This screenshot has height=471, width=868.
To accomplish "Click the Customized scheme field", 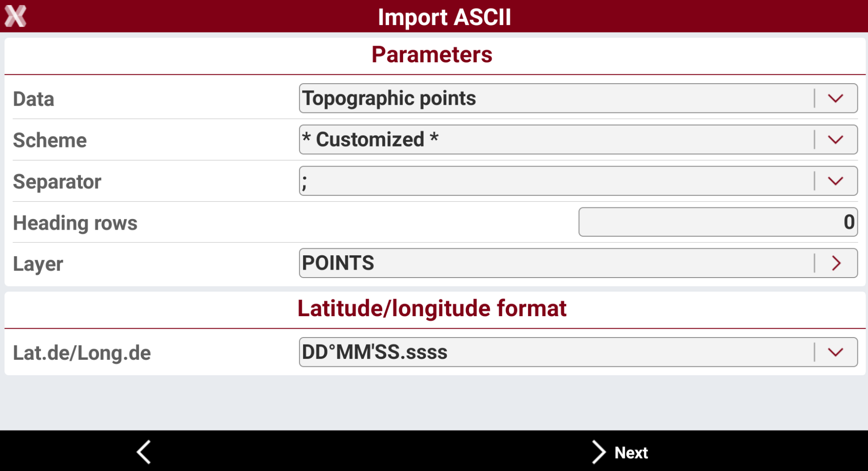I will [578, 139].
